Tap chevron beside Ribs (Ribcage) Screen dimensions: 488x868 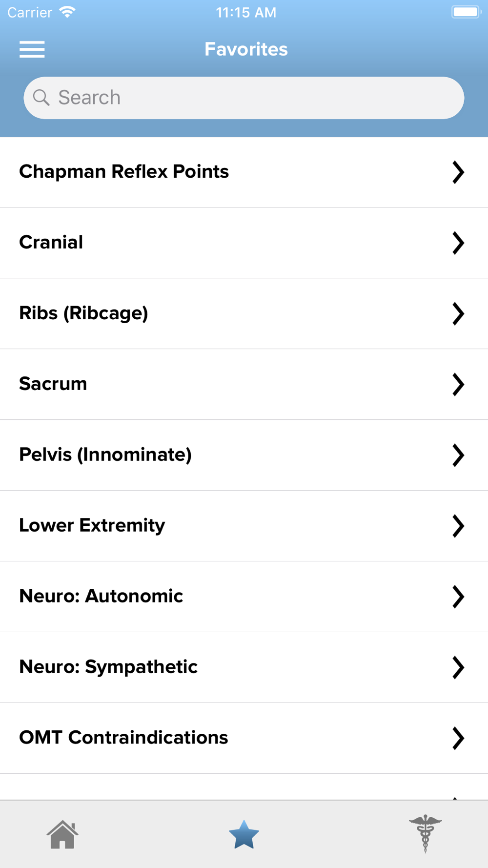point(458,313)
